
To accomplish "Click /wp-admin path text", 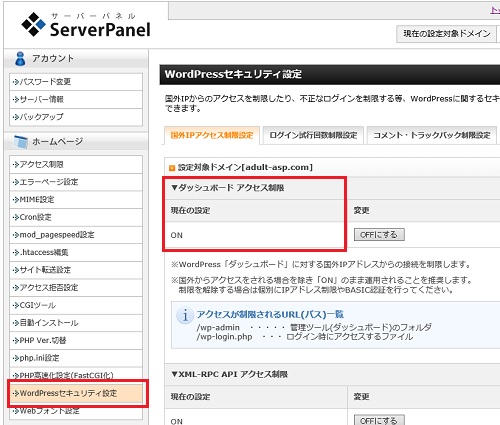I will tap(218, 327).
